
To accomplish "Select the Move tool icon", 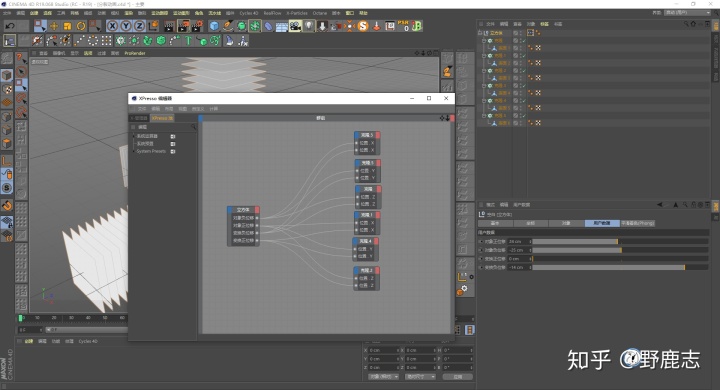I will (x=54, y=26).
